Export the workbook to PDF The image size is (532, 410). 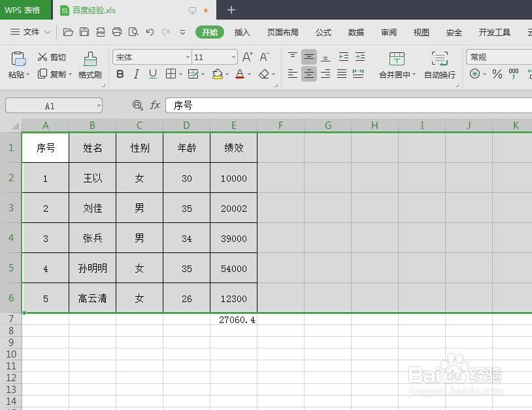pyautogui.click(x=101, y=31)
